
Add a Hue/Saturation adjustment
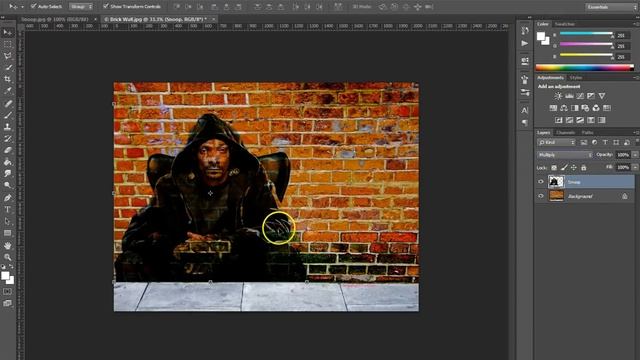[x=553, y=108]
